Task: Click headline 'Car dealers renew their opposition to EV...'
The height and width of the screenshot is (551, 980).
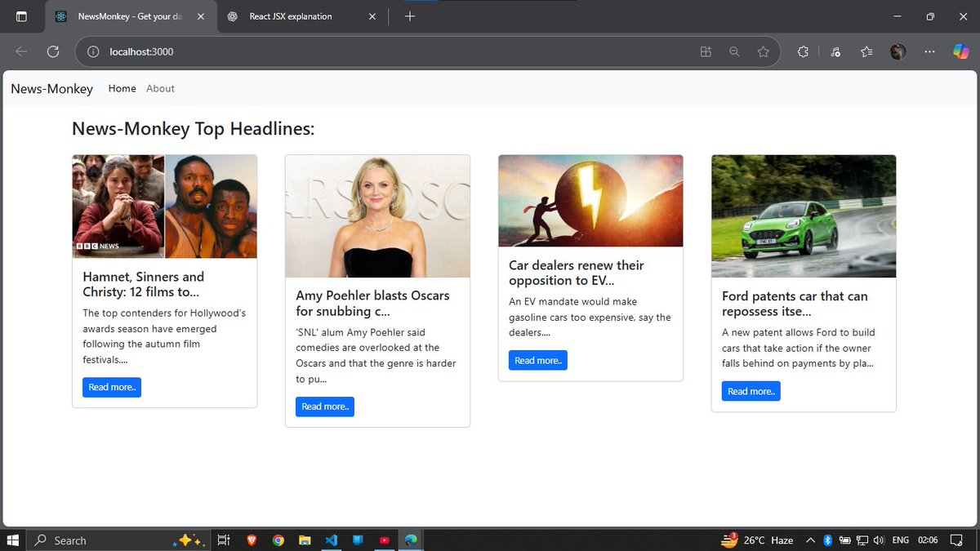Action: [577, 273]
